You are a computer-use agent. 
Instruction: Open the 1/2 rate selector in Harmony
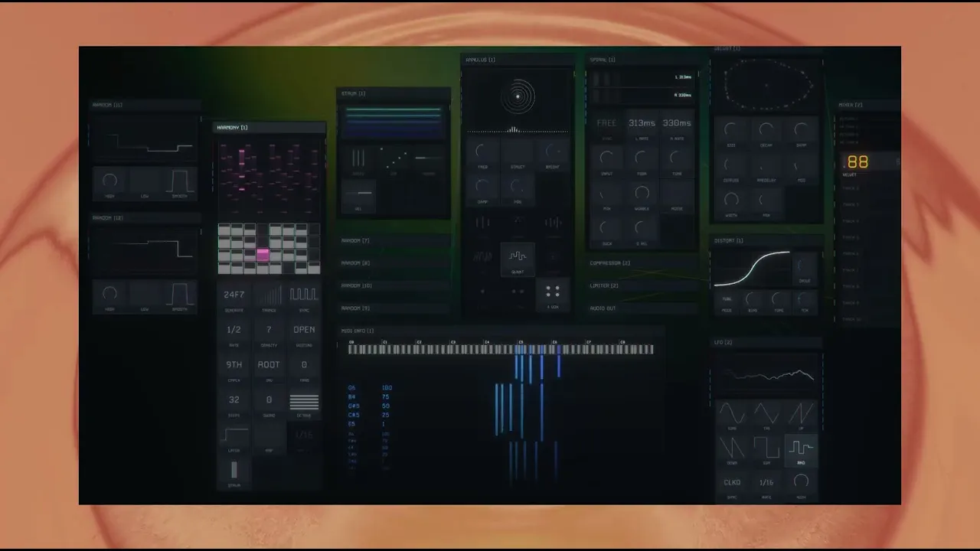(234, 330)
